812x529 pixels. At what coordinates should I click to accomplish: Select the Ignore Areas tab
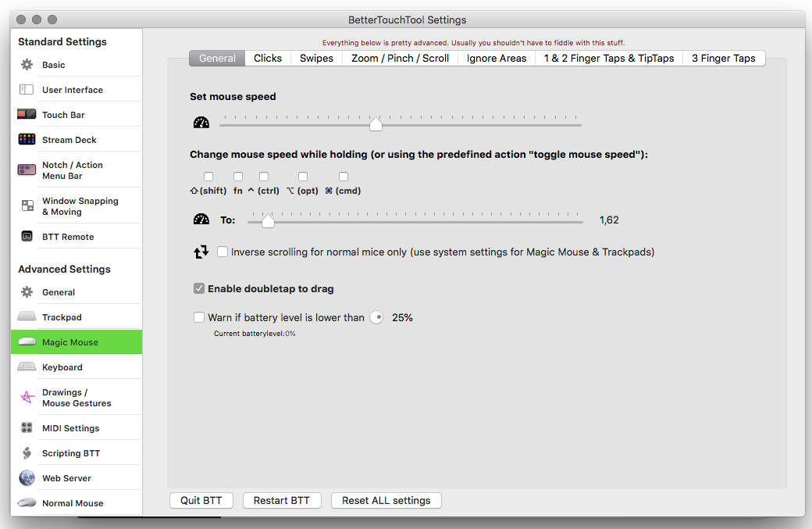pyautogui.click(x=496, y=58)
